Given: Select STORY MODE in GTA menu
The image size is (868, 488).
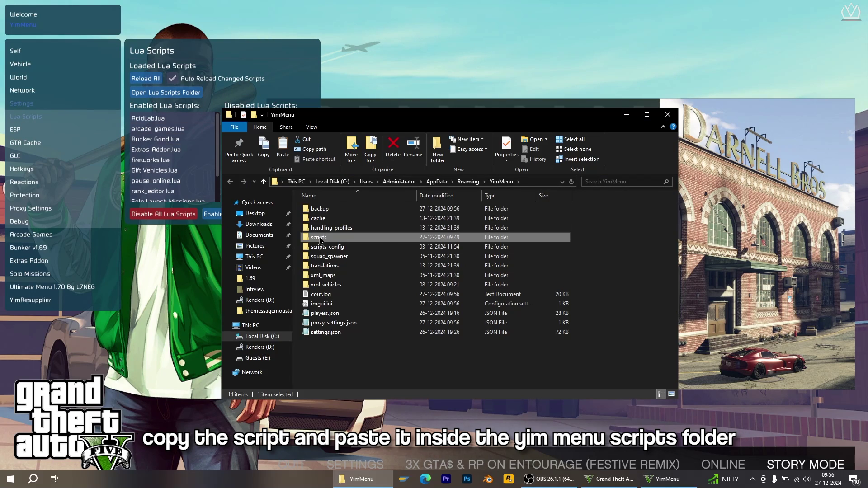Looking at the screenshot, I should [x=806, y=464].
